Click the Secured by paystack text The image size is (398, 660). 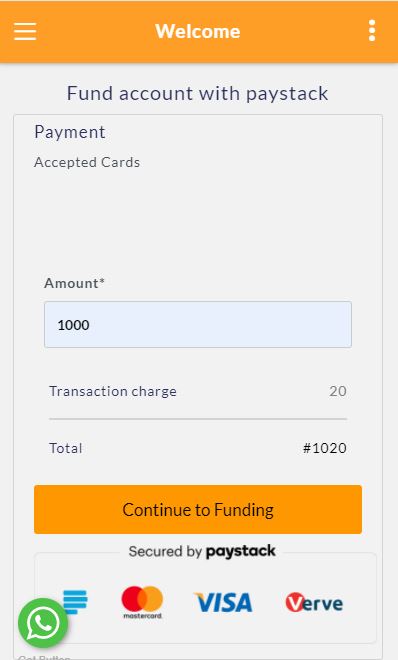tap(202, 551)
